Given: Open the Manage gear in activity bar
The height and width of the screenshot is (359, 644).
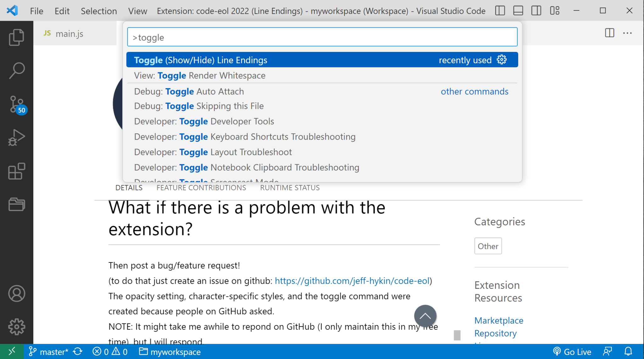Looking at the screenshot, I should coord(16,327).
